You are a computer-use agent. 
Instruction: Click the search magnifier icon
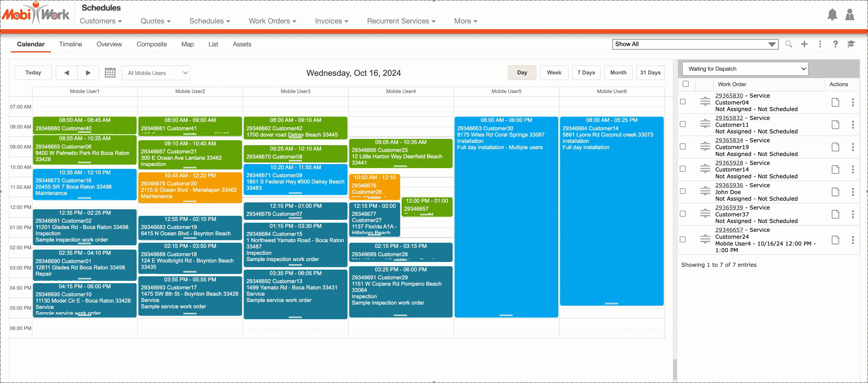coord(788,44)
